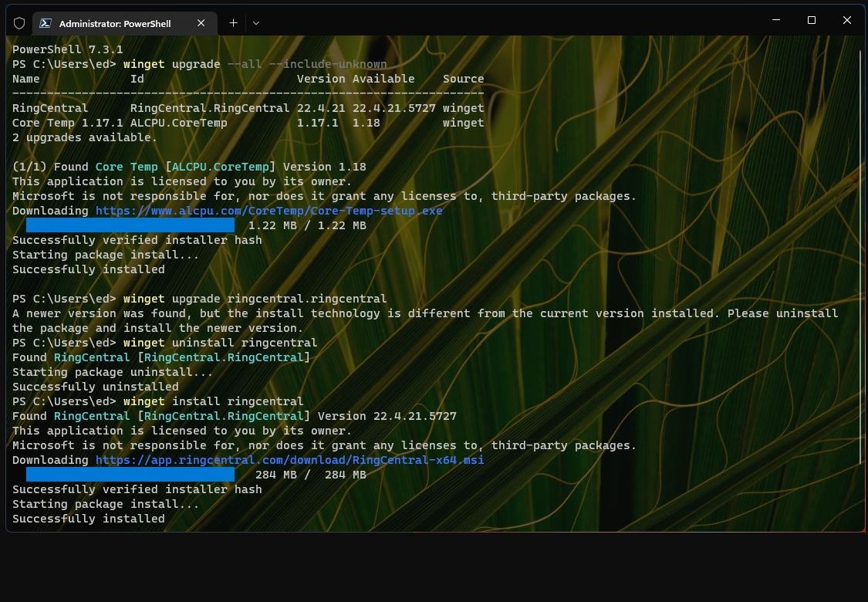Viewport: 868px width, 602px height.
Task: Click the maximize window icon
Action: click(811, 19)
